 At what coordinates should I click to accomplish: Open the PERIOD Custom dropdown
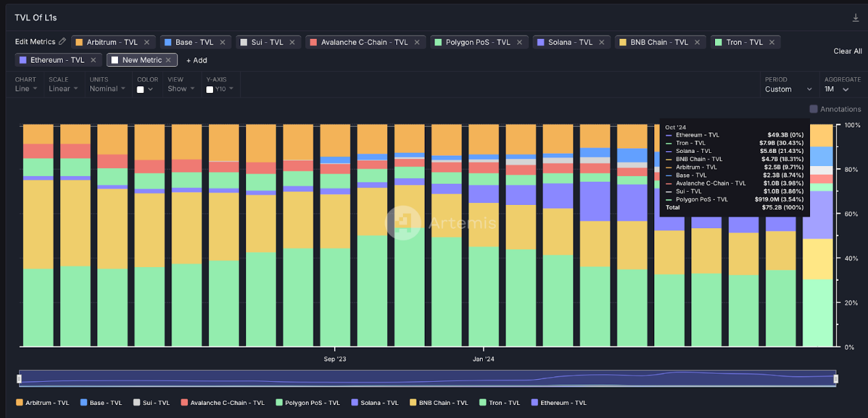(789, 88)
